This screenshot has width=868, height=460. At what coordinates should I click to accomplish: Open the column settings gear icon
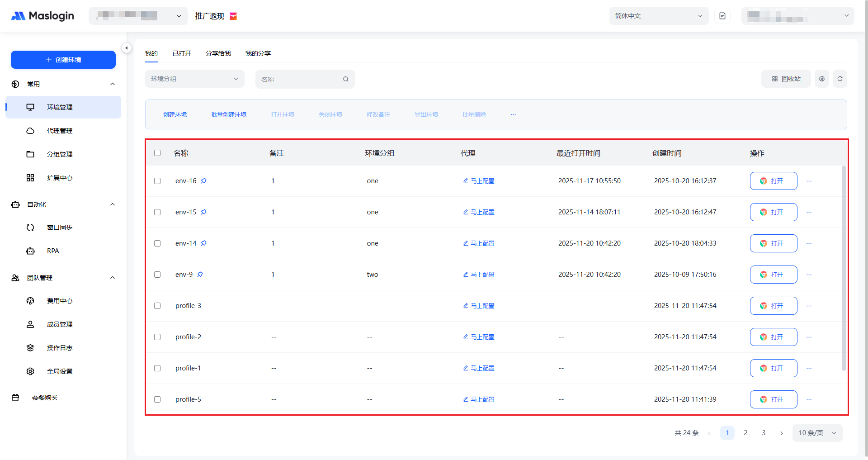821,79
